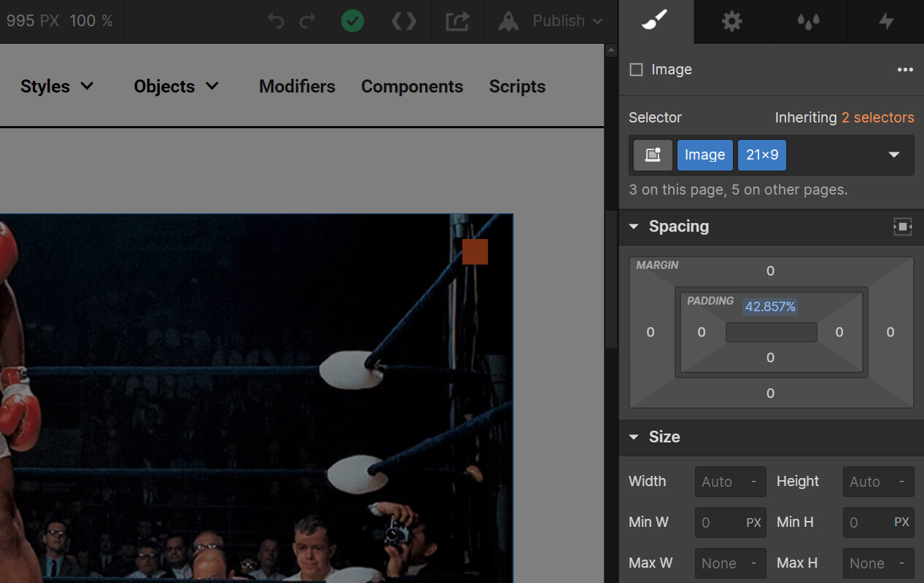Click the Height input field
The height and width of the screenshot is (583, 924).
(x=878, y=482)
